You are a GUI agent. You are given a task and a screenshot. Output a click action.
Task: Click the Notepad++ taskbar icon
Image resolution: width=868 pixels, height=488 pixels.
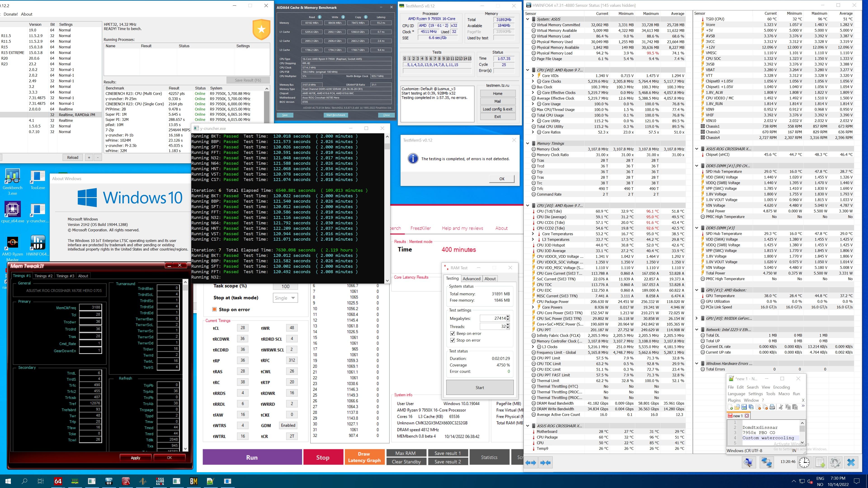tap(210, 481)
